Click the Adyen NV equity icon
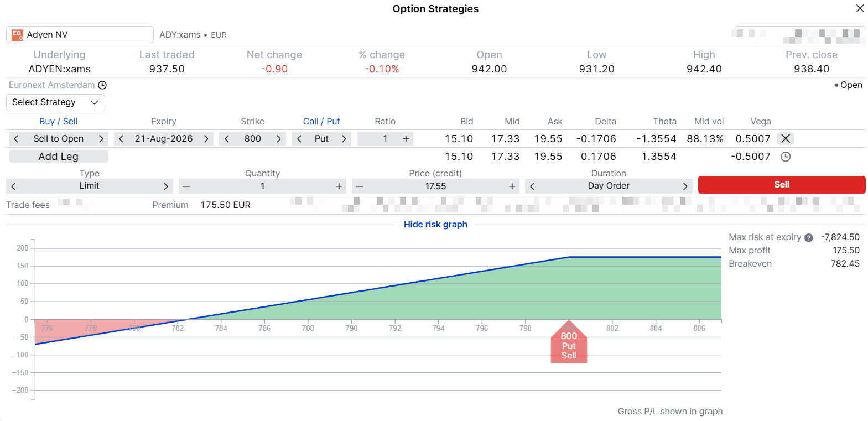This screenshot has width=868, height=421. click(17, 35)
